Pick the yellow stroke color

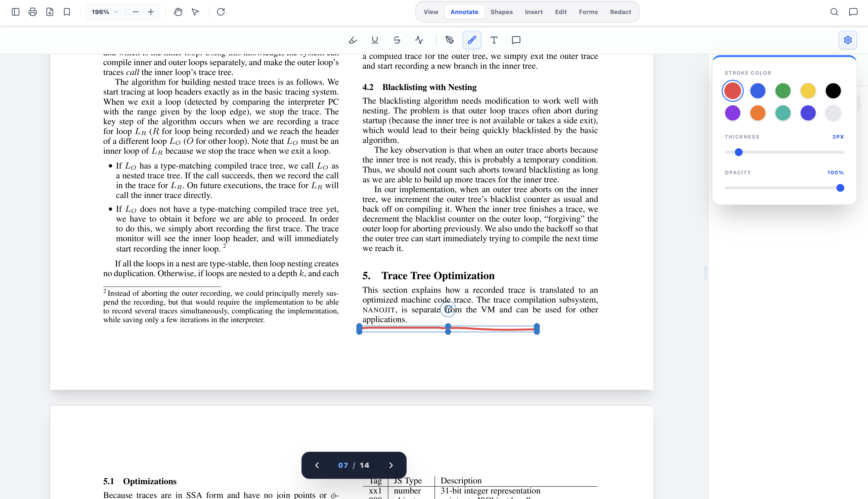808,91
